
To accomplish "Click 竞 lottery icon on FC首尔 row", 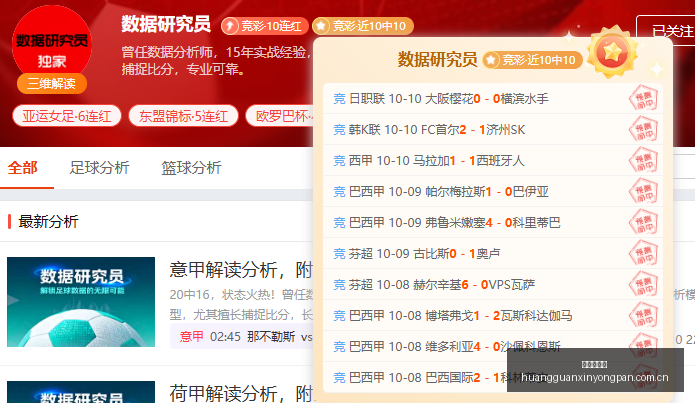I will pos(340,130).
